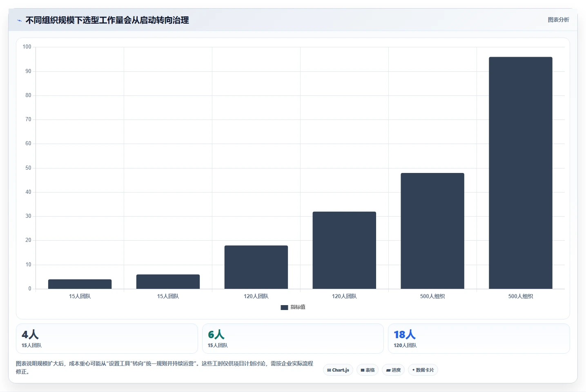The image size is (586, 392).
Task: Toggle the 指标值 legend swatch
Action: tap(284, 307)
